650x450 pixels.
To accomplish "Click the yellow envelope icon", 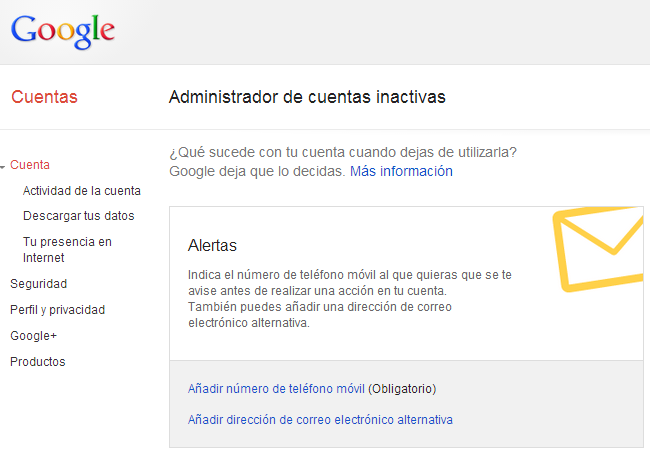I will 598,249.
